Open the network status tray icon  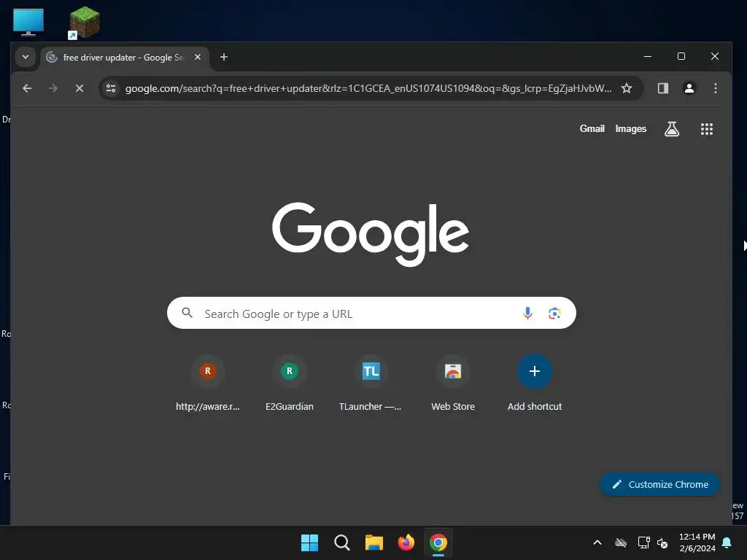pos(643,542)
